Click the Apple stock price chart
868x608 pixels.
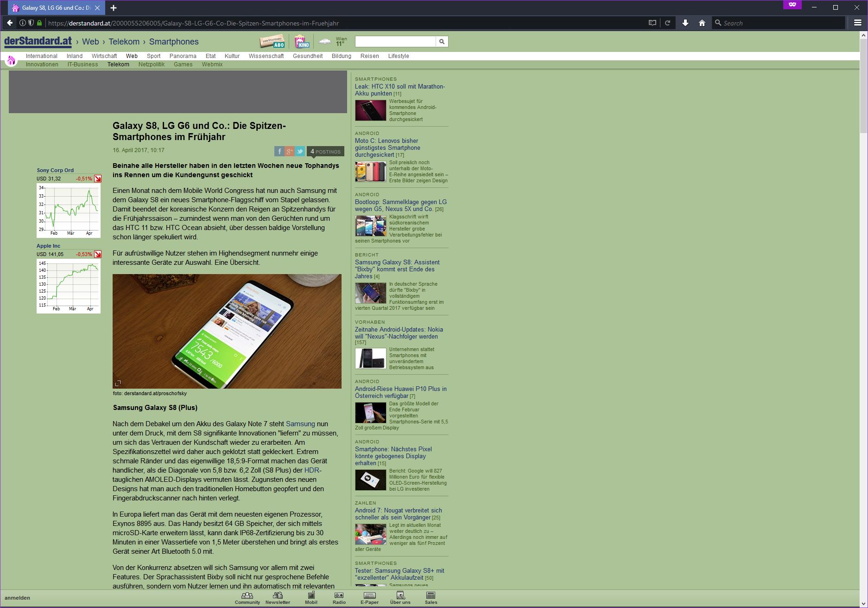point(69,286)
